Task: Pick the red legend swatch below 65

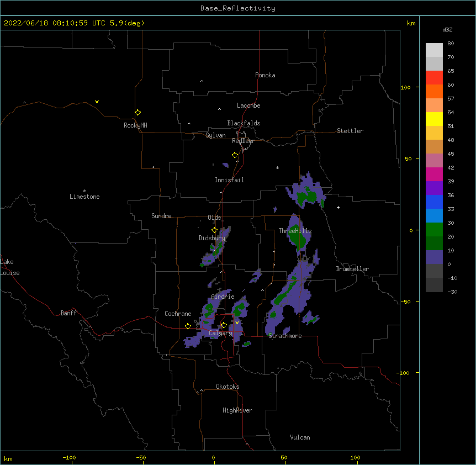Action: 434,78
